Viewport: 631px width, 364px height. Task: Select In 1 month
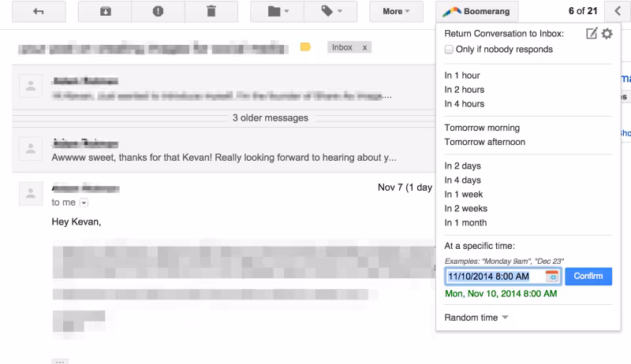click(x=465, y=223)
